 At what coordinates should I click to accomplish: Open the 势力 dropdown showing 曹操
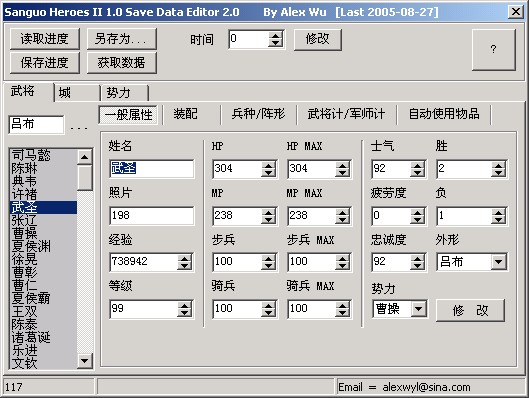click(419, 309)
